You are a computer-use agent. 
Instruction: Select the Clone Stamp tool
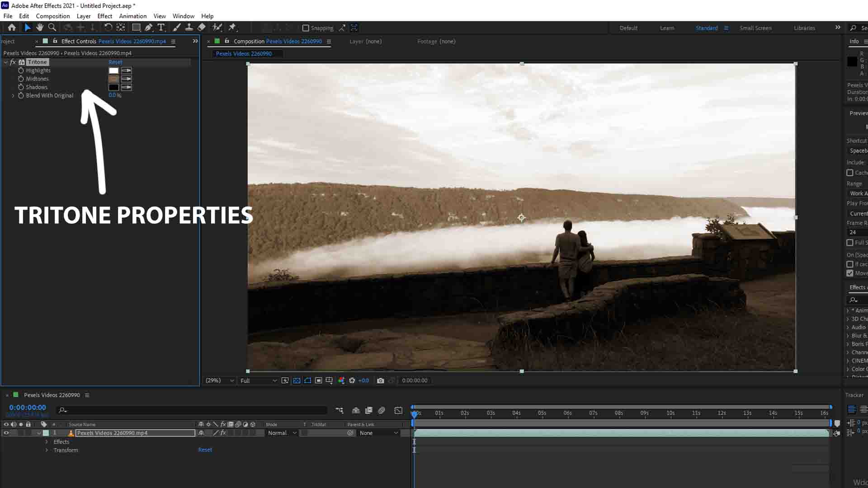(189, 28)
